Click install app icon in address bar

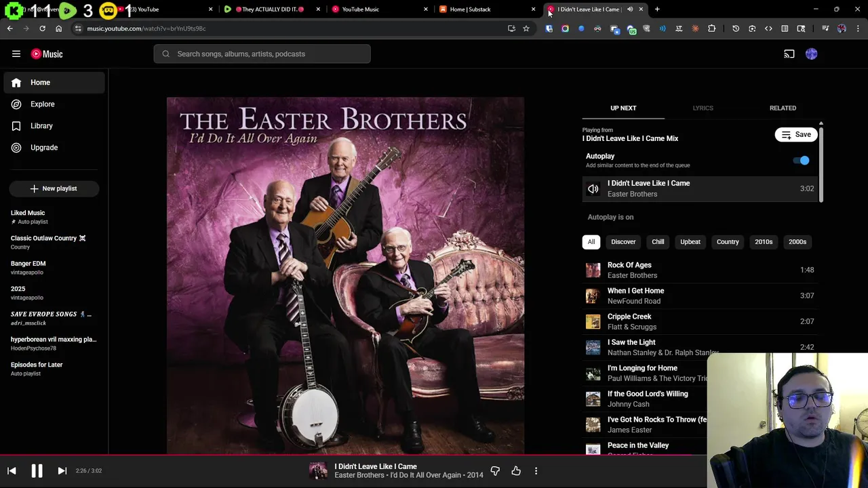[x=511, y=28]
